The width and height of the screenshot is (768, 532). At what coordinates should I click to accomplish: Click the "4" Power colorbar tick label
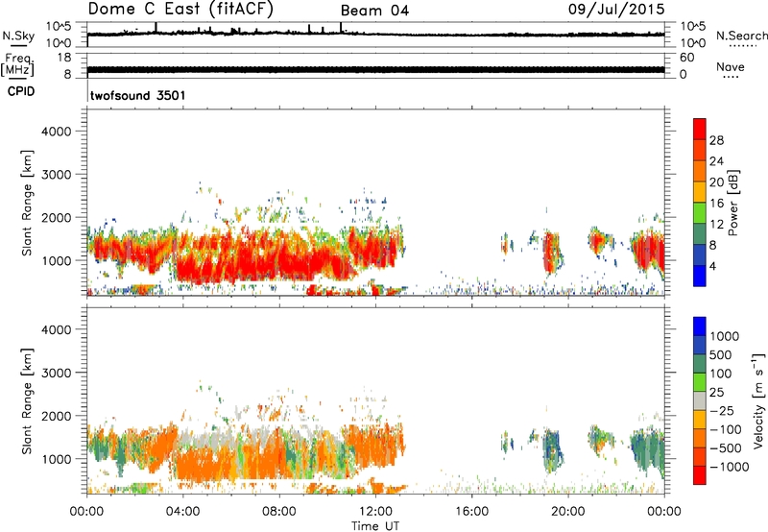712,266
